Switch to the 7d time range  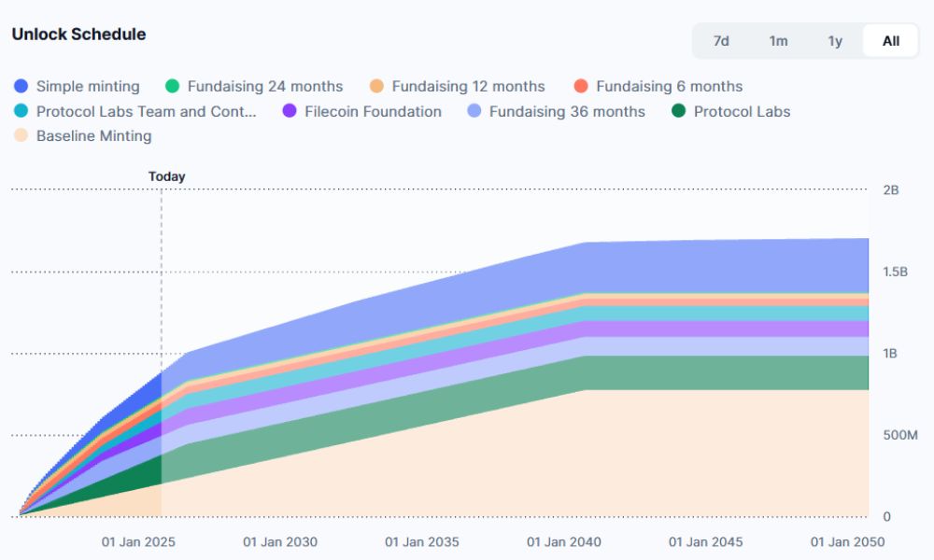point(721,41)
